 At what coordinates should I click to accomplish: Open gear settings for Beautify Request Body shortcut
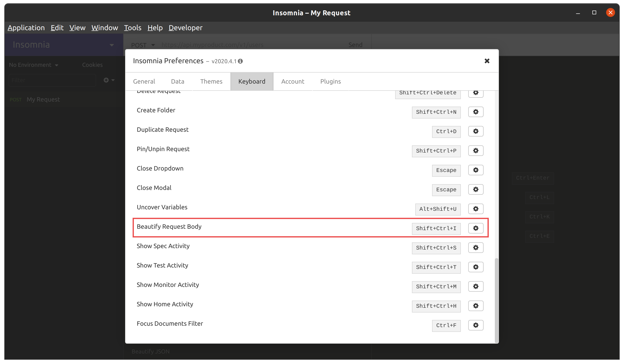(476, 228)
